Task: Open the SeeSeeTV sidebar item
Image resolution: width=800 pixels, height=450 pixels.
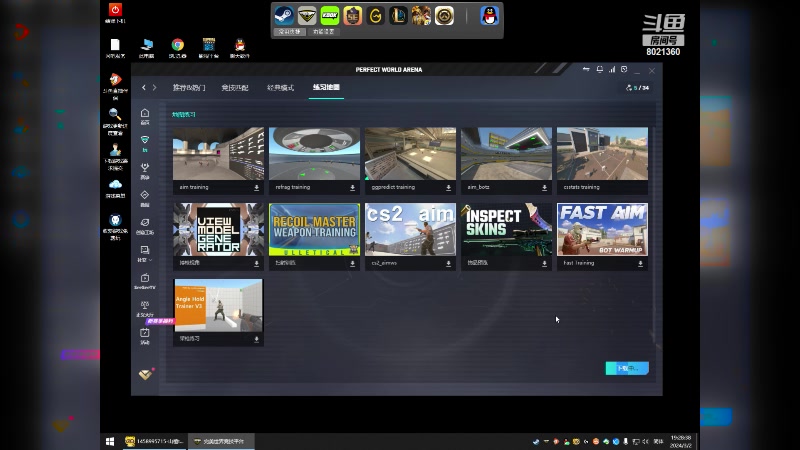Action: pyautogui.click(x=145, y=281)
